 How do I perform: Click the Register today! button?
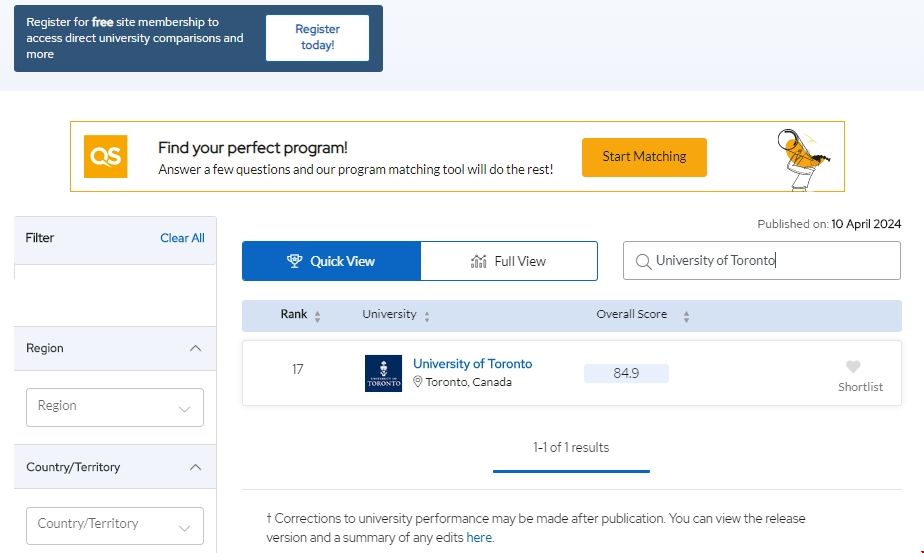317,38
